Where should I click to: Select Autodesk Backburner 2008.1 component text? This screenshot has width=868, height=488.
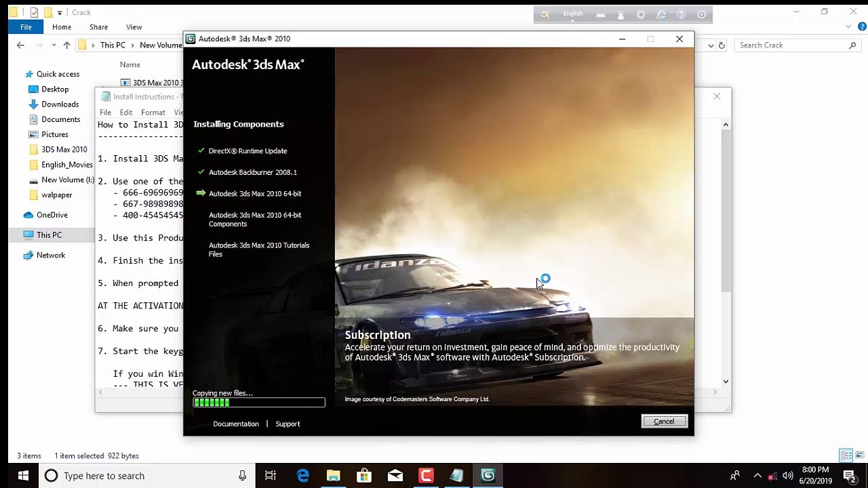click(253, 172)
